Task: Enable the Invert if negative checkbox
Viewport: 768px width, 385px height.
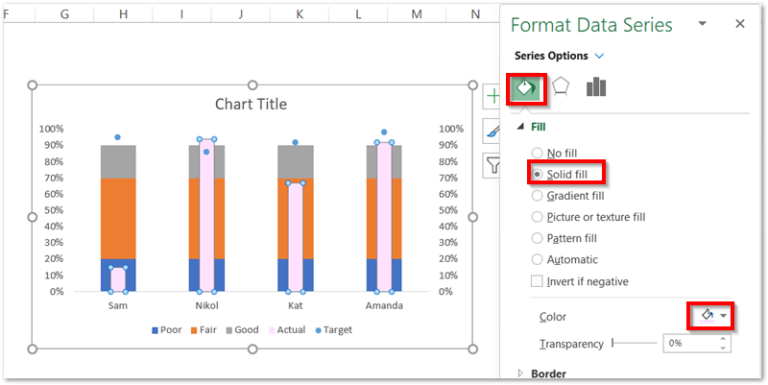Action: [x=537, y=282]
